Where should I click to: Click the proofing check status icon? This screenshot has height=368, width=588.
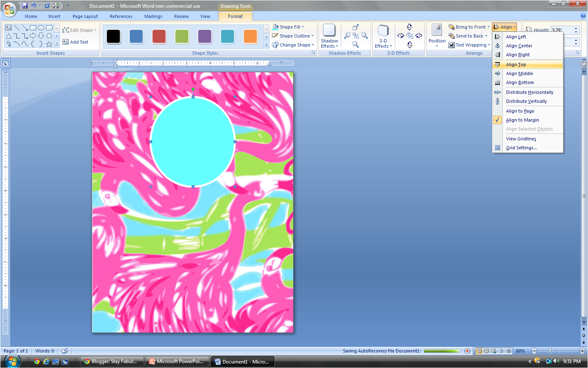point(64,351)
